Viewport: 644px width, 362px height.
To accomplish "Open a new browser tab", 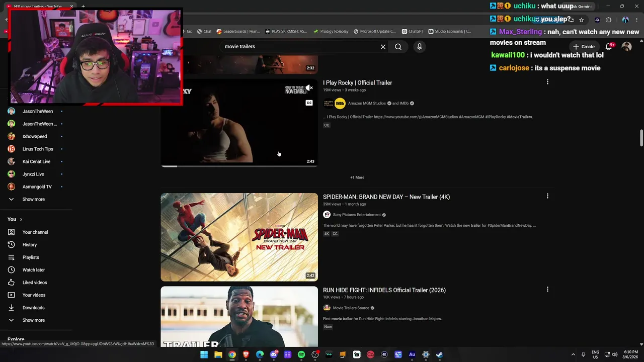I will point(83,6).
